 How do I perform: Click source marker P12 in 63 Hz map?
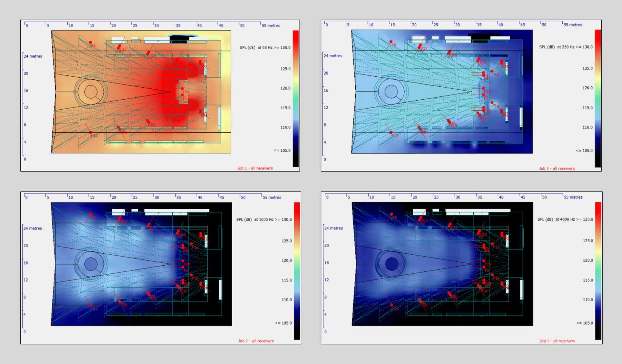tap(90, 132)
